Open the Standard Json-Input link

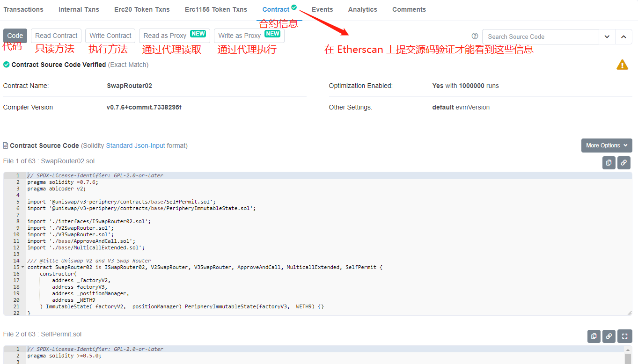pyautogui.click(x=135, y=146)
